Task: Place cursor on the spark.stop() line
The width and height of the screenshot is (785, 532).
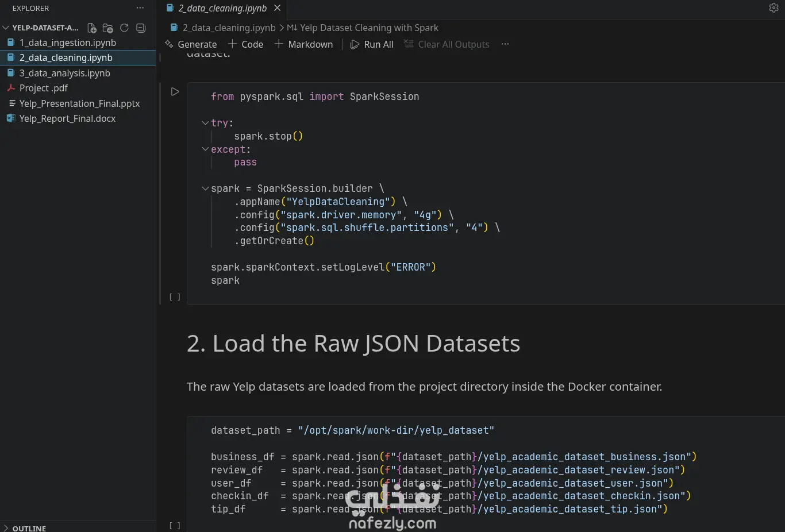Action: (268, 136)
